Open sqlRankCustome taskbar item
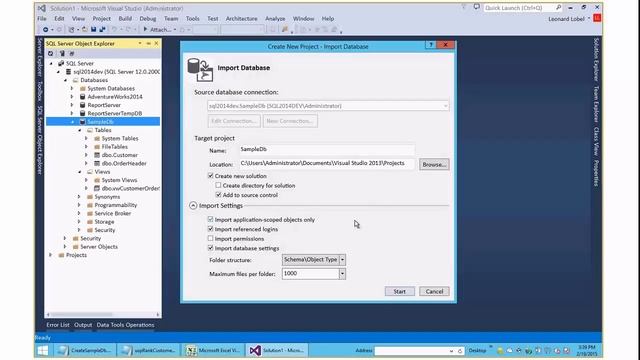This screenshot has width=640, height=360. 149,350
